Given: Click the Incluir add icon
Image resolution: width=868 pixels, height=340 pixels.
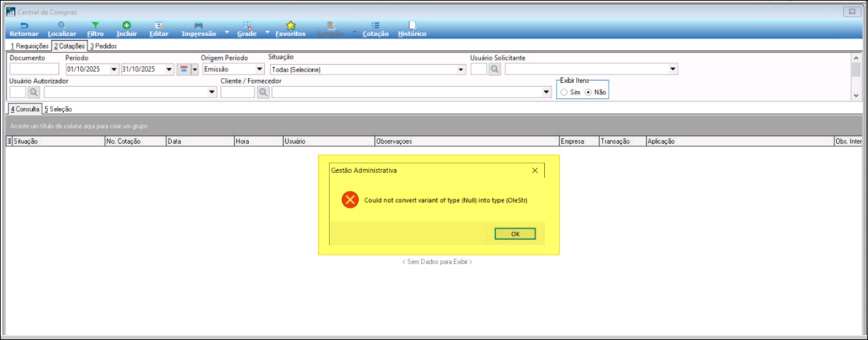Looking at the screenshot, I should (127, 26).
